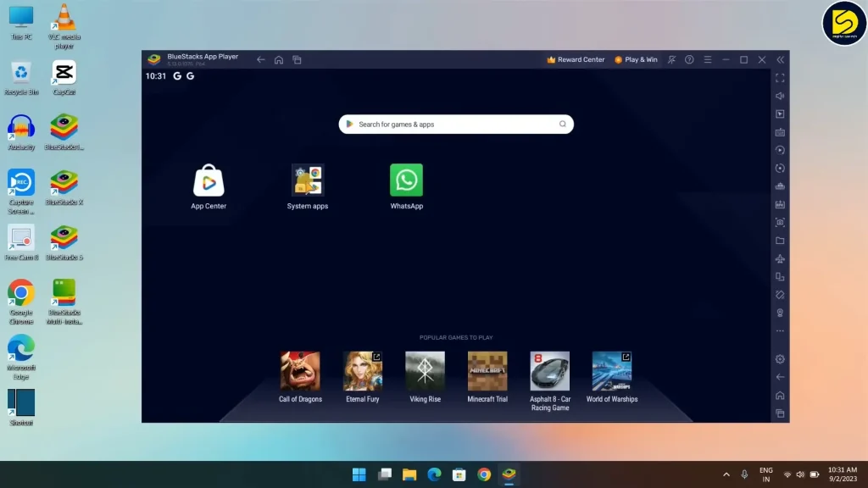
Task: Click the title bar home icon
Action: [279, 60]
